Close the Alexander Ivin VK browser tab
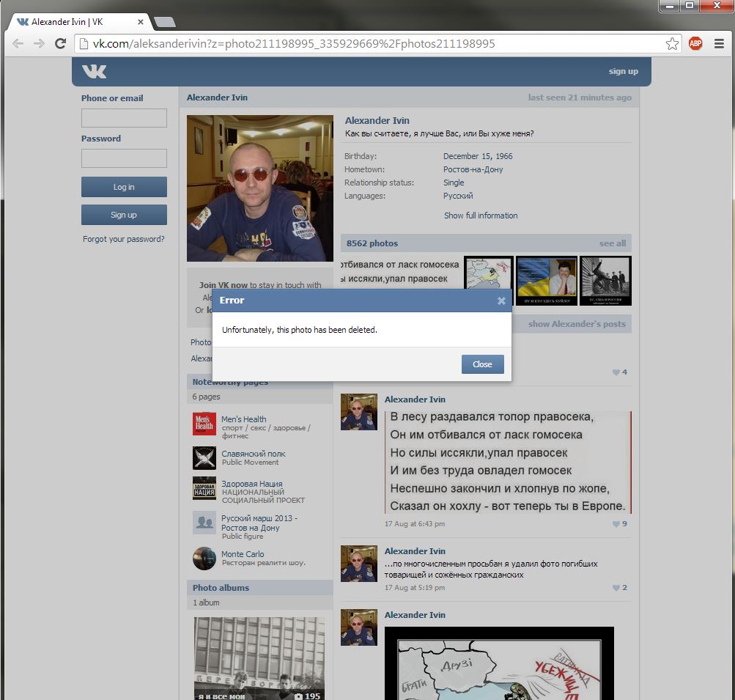This screenshot has height=700, width=735. coord(140,22)
